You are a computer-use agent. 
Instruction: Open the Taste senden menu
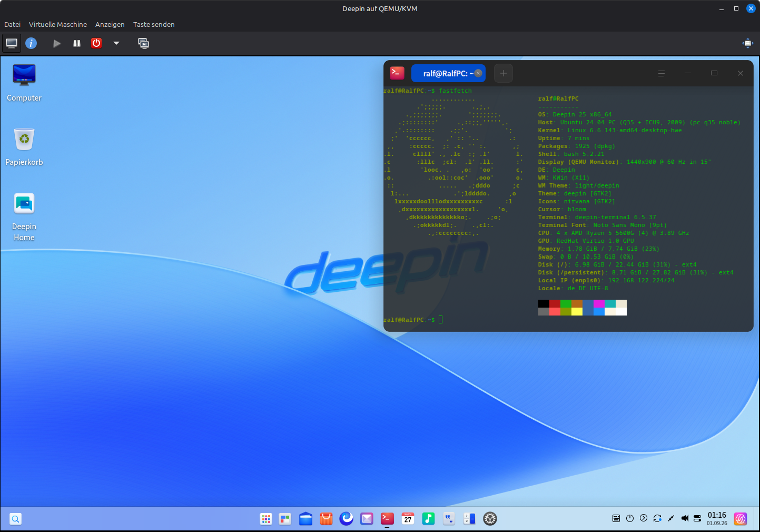[154, 24]
